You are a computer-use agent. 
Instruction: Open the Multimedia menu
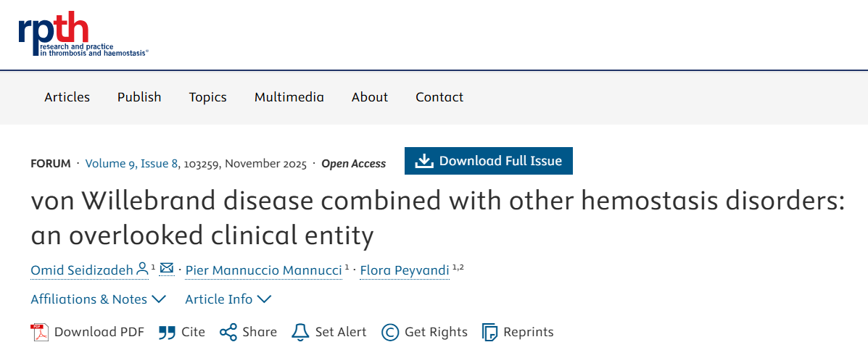[289, 97]
